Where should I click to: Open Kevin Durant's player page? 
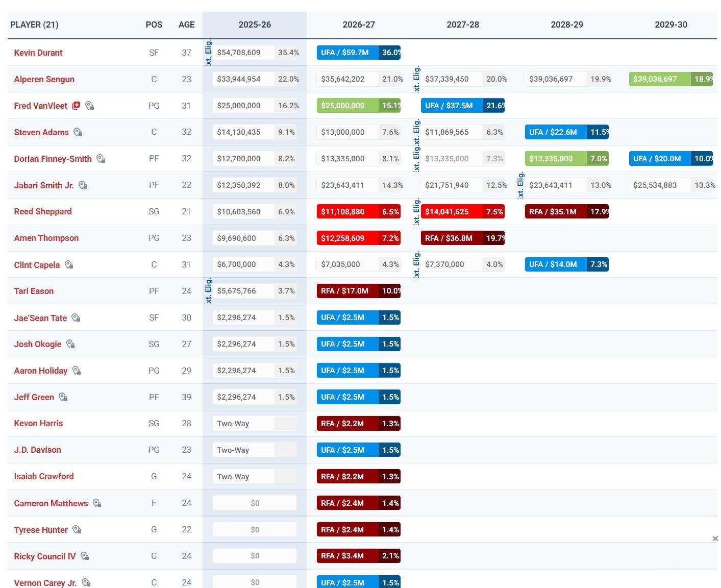pos(38,53)
